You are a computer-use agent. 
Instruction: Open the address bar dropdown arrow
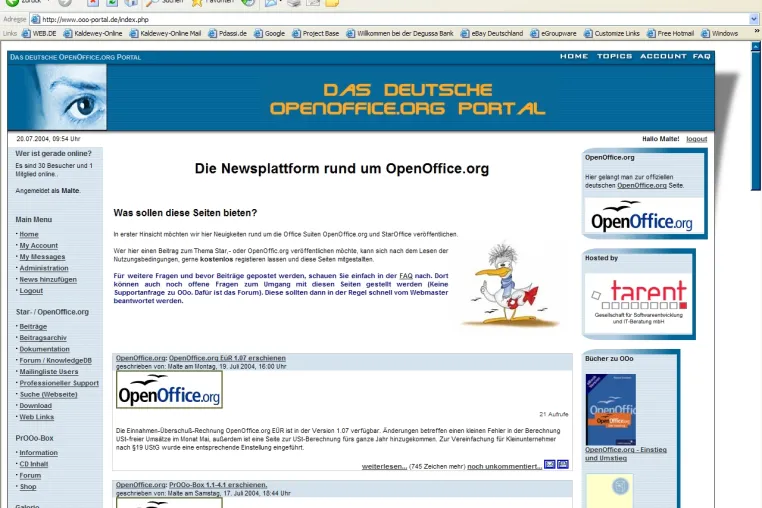click(x=754, y=19)
